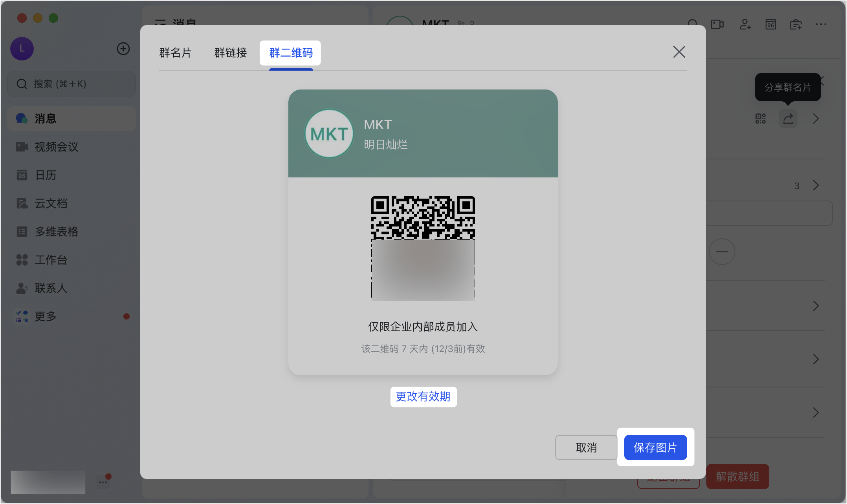
Task: Click the 联系人 person icon
Action: tap(22, 288)
